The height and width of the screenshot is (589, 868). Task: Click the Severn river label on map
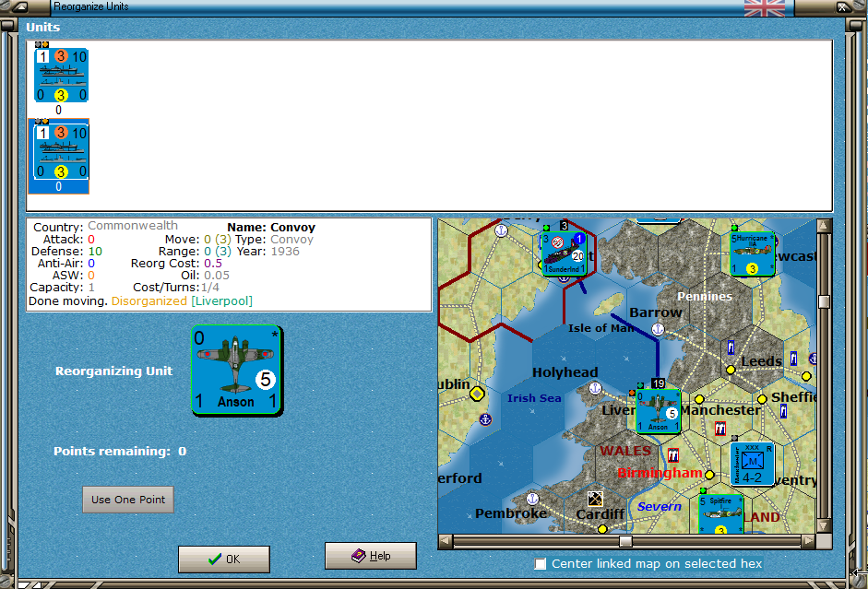coord(660,507)
